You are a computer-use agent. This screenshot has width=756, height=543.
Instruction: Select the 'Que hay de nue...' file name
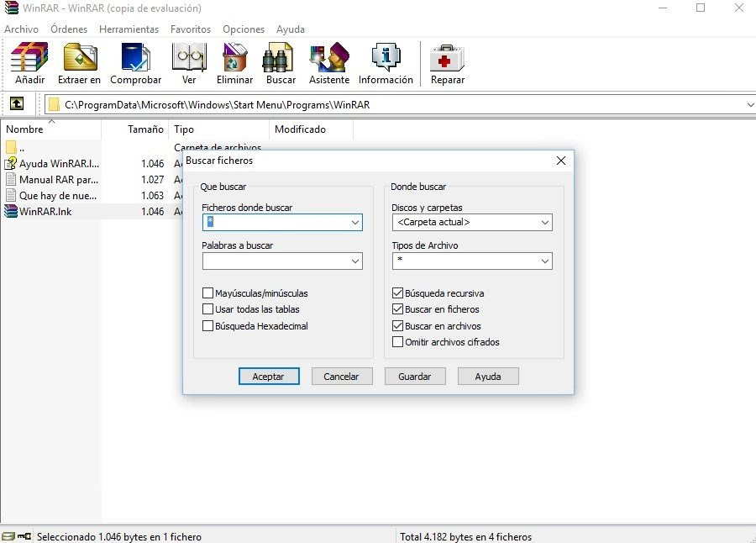point(58,196)
